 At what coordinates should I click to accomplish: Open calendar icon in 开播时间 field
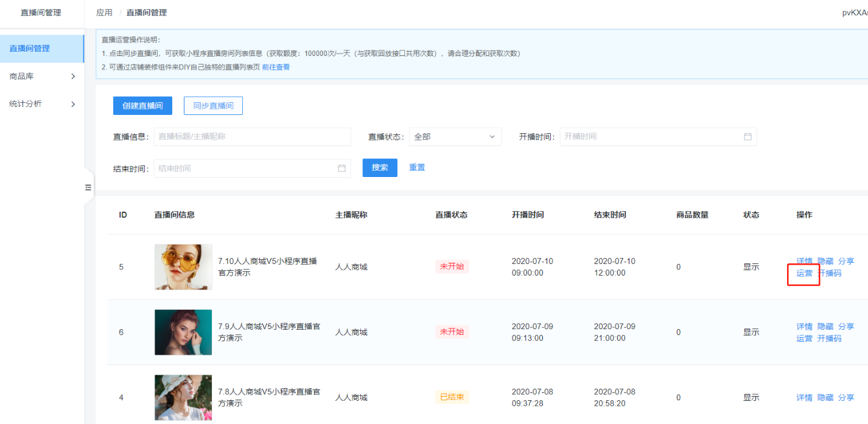[x=747, y=137]
